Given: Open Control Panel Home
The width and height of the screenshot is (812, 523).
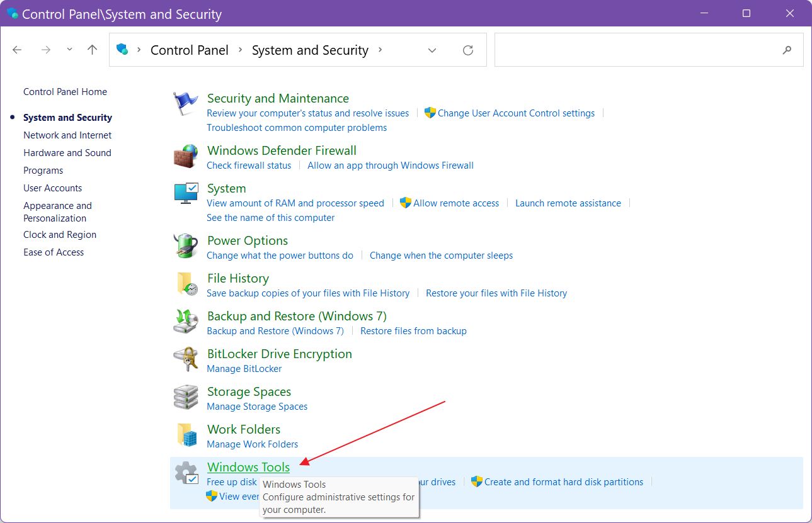Looking at the screenshot, I should tap(65, 92).
